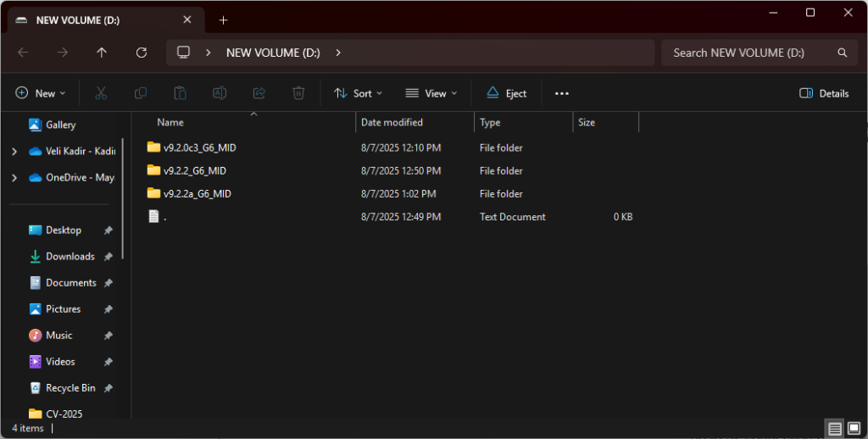
Task: Select the v9.2.2a_G6_MID folder
Action: click(x=197, y=194)
